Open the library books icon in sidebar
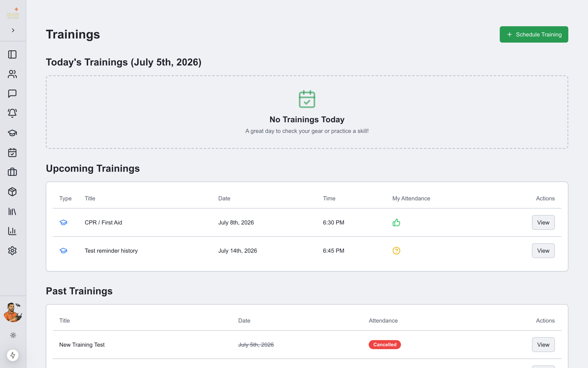The width and height of the screenshot is (588, 368). (x=12, y=211)
